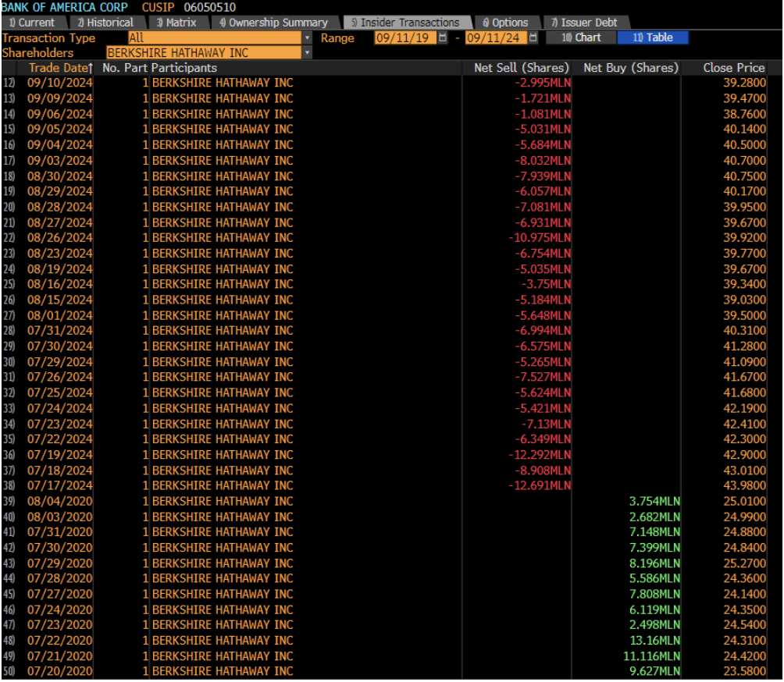
Task: Select net sell value -7.527MLN
Action: point(543,377)
